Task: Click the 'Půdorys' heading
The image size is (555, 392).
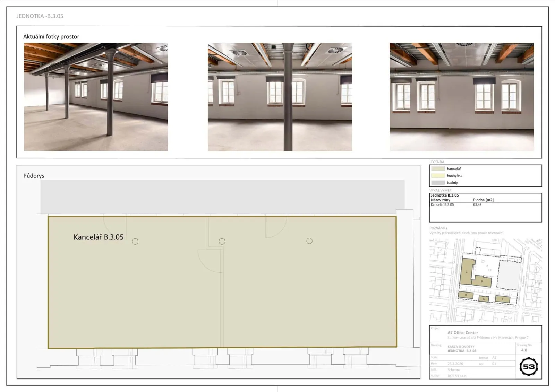Action: [x=34, y=176]
